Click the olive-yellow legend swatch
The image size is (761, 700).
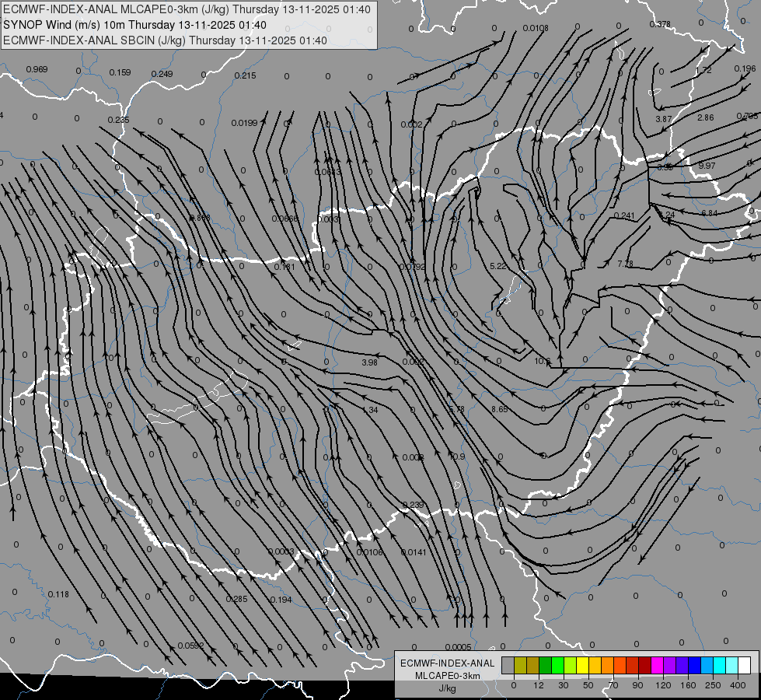point(521,665)
